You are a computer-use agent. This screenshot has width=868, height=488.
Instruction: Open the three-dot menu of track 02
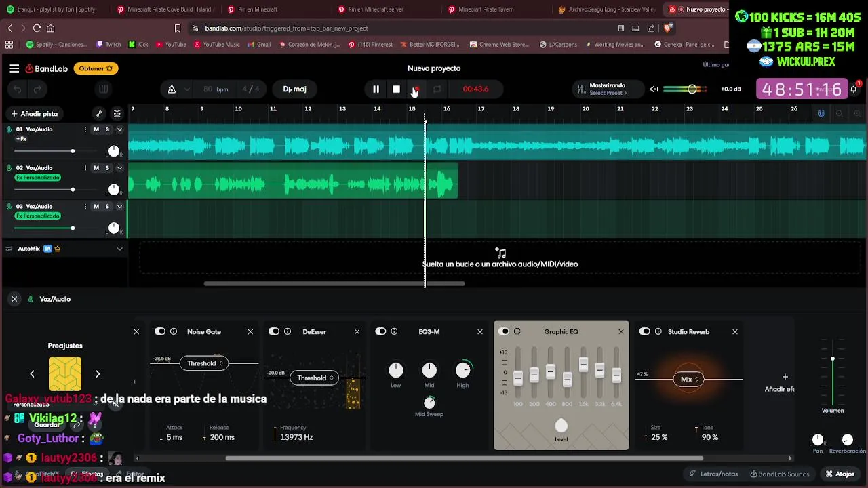pos(85,168)
